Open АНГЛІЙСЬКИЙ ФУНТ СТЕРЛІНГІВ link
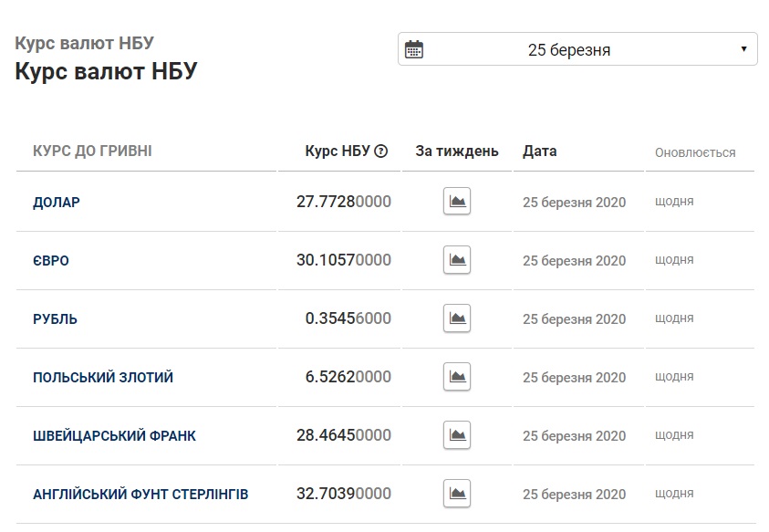This screenshot has width=769, height=532. coord(140,495)
